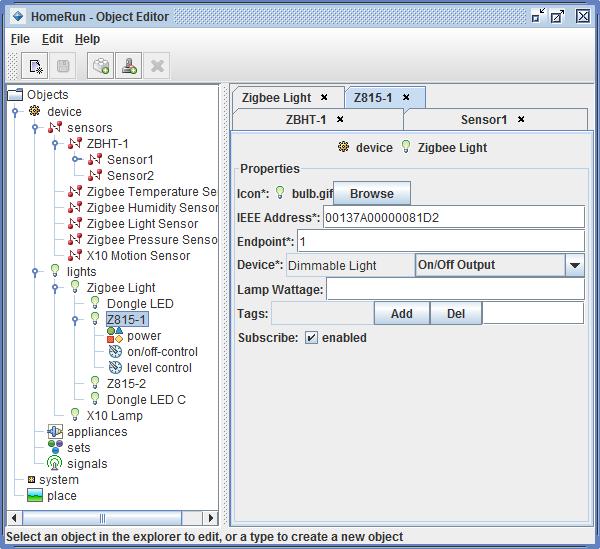600x549 pixels.
Task: Collapse the Z815-1 tree node
Action: click(x=75, y=319)
